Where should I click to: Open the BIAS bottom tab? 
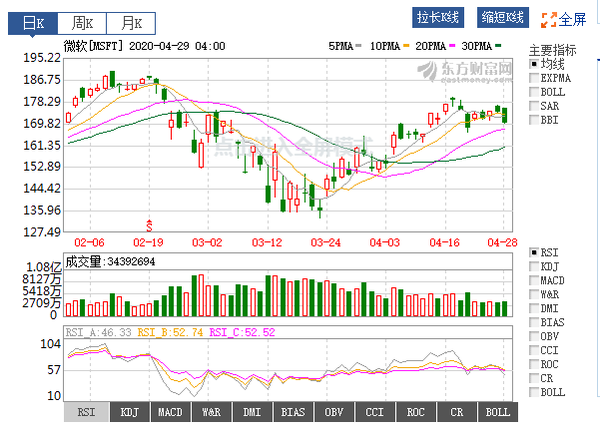click(x=293, y=412)
